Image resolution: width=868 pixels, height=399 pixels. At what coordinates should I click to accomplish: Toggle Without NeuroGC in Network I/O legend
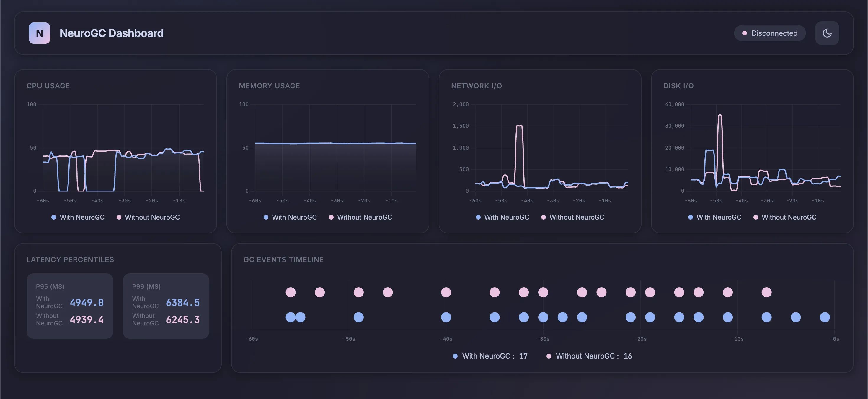click(572, 217)
